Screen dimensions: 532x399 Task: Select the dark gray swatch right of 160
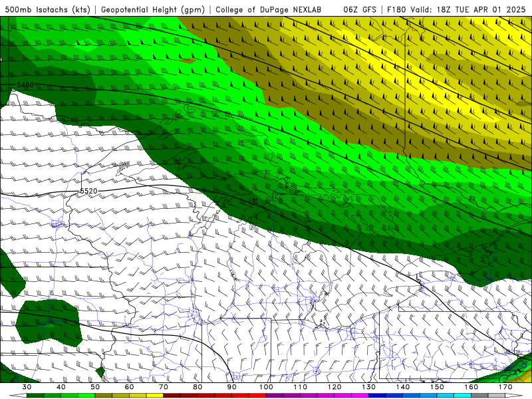(479, 395)
